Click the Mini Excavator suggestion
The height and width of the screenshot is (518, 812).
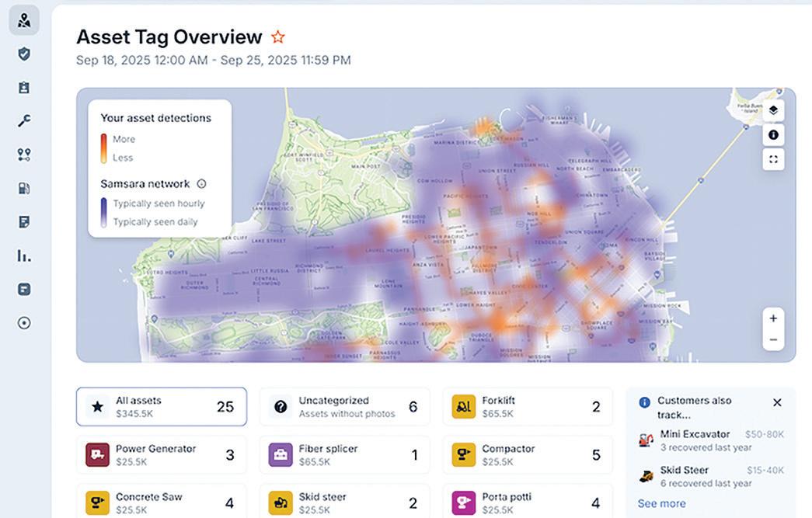click(x=711, y=440)
